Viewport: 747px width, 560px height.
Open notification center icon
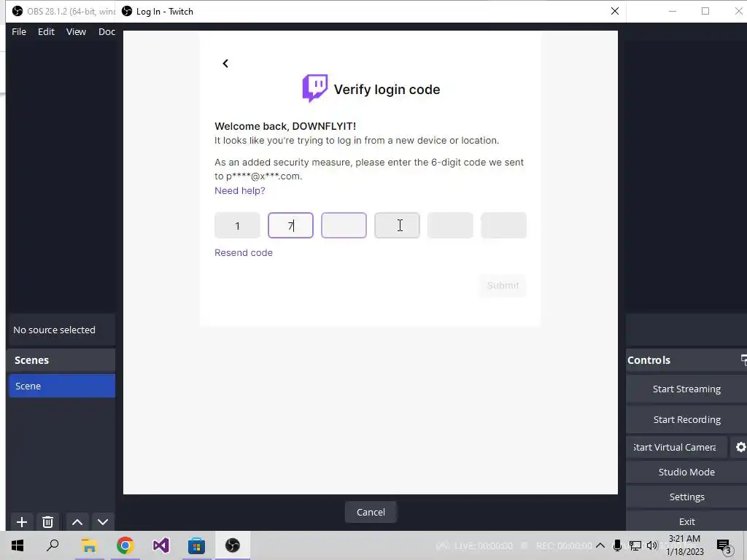point(724,547)
